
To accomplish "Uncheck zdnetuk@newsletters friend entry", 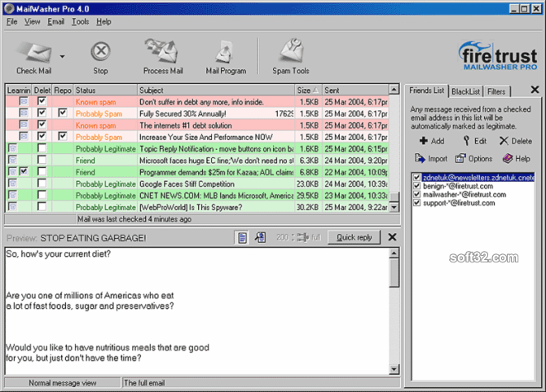I will click(x=416, y=177).
